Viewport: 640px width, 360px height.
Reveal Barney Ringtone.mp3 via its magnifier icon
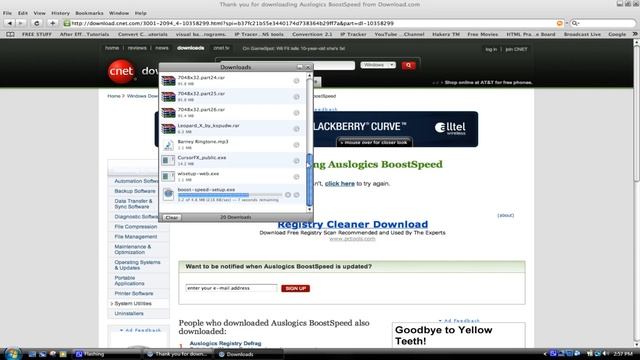297,144
